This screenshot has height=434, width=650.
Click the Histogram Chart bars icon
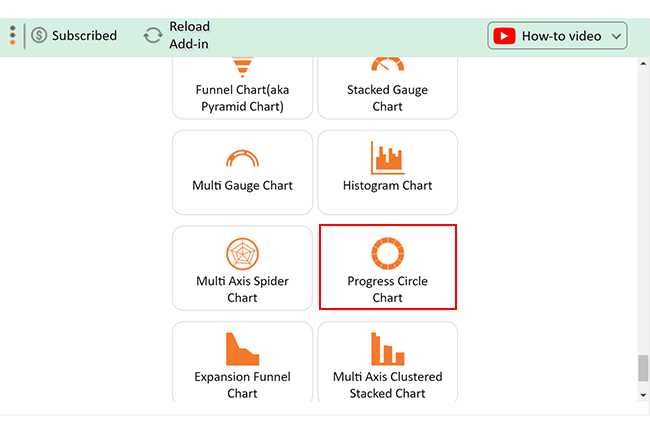coord(388,158)
